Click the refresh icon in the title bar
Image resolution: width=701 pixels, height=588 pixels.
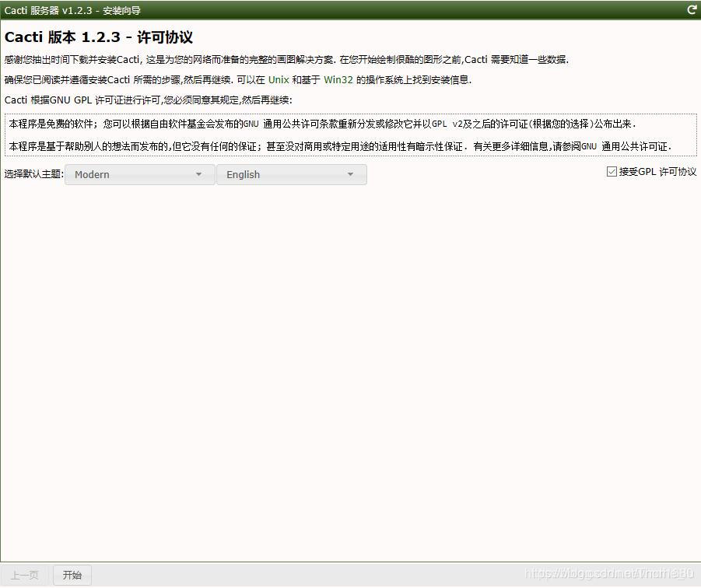click(x=691, y=9)
